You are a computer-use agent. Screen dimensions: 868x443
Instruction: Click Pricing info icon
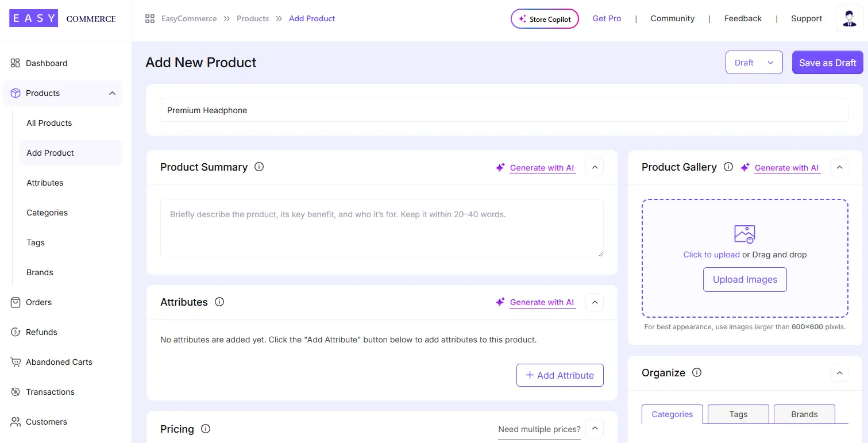point(206,429)
